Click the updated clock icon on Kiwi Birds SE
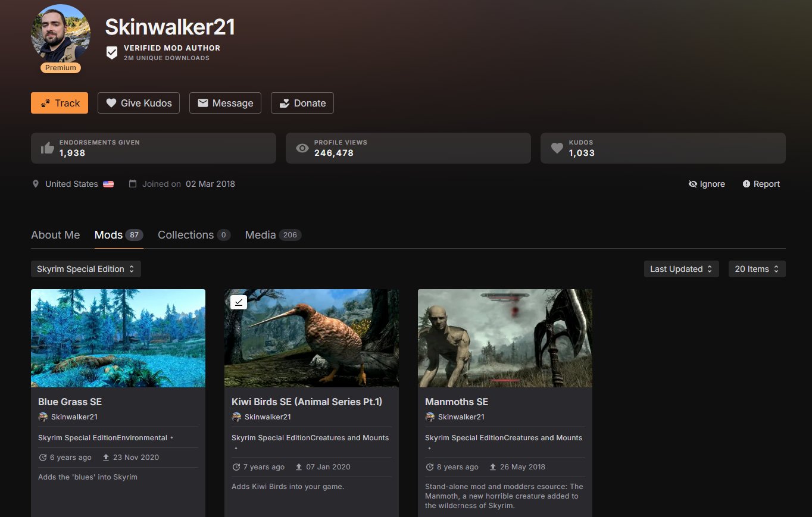Screen dimensions: 812x517 236,467
